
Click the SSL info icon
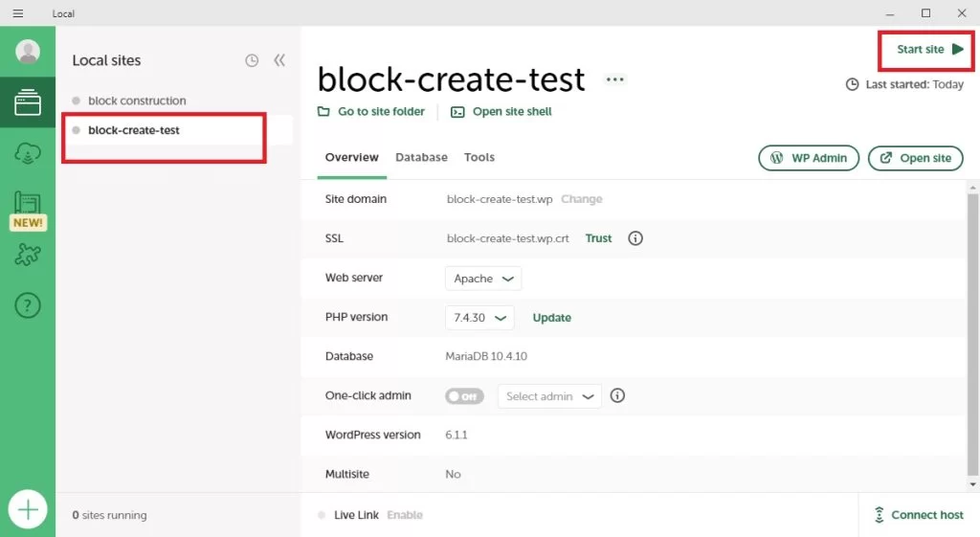click(x=635, y=238)
